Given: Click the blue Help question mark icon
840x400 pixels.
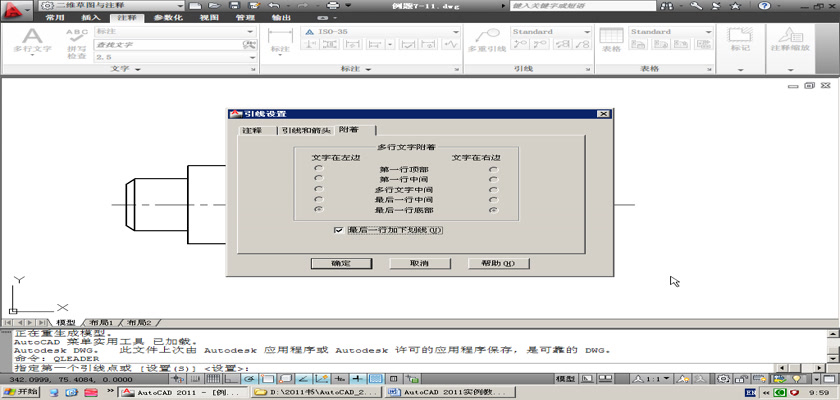Looking at the screenshot, I should pos(764,6).
